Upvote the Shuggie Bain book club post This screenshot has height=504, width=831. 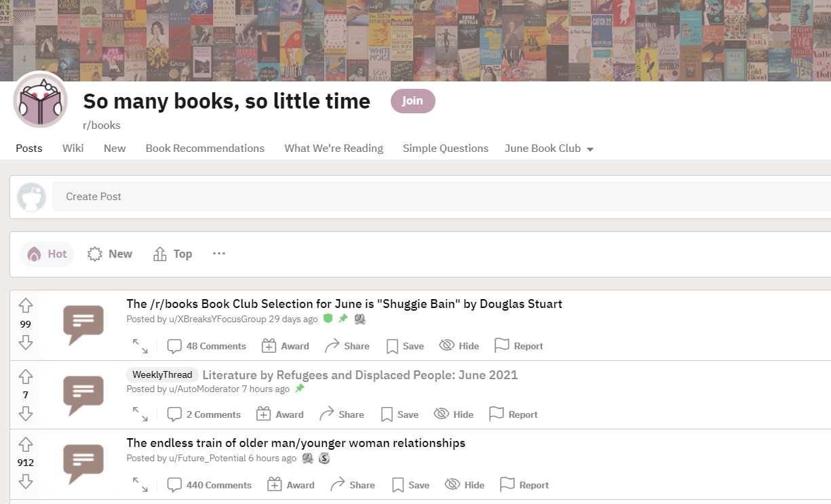[x=26, y=306]
